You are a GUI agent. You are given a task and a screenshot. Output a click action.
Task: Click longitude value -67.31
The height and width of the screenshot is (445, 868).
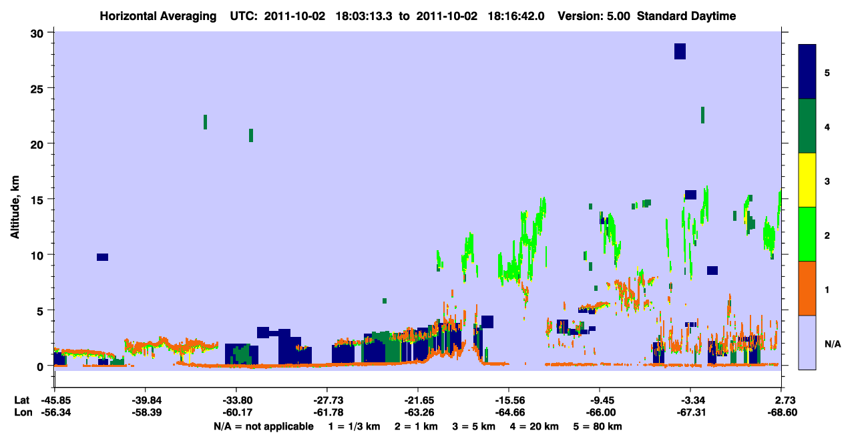click(690, 412)
